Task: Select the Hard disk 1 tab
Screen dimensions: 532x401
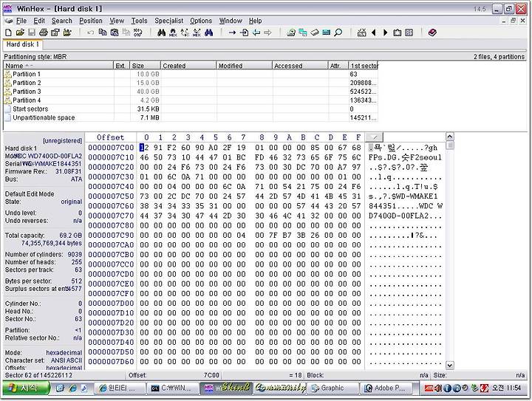Action: pos(22,44)
